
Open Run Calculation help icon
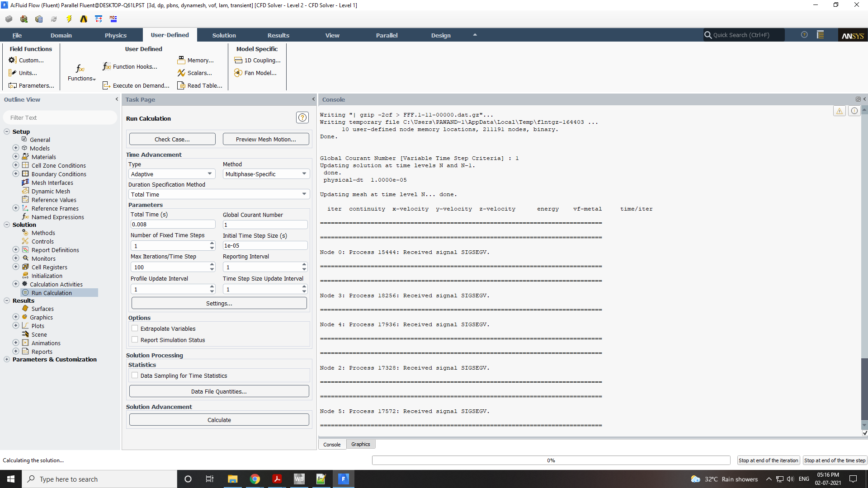[302, 118]
